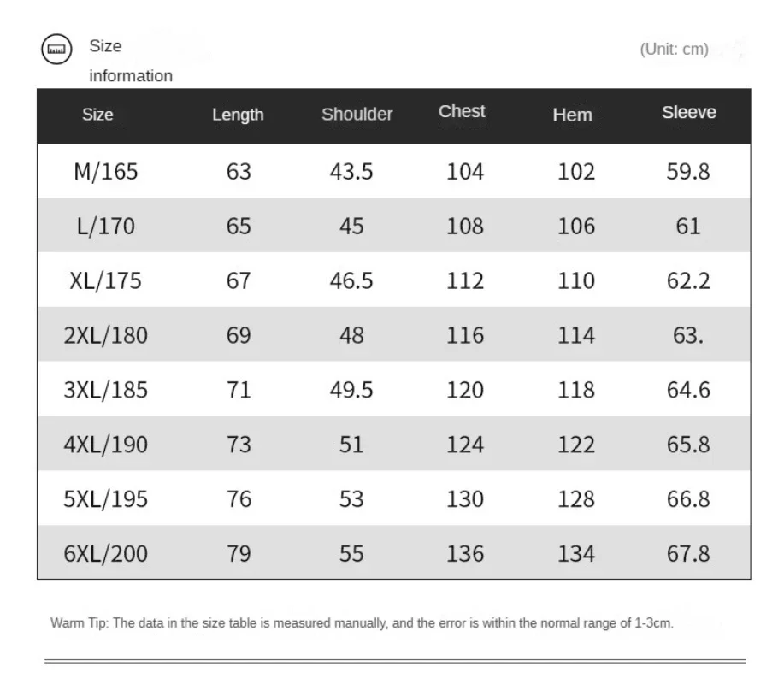Click the 4XL/190 size row label
Image resolution: width=784 pixels, height=684 pixels.
point(105,445)
